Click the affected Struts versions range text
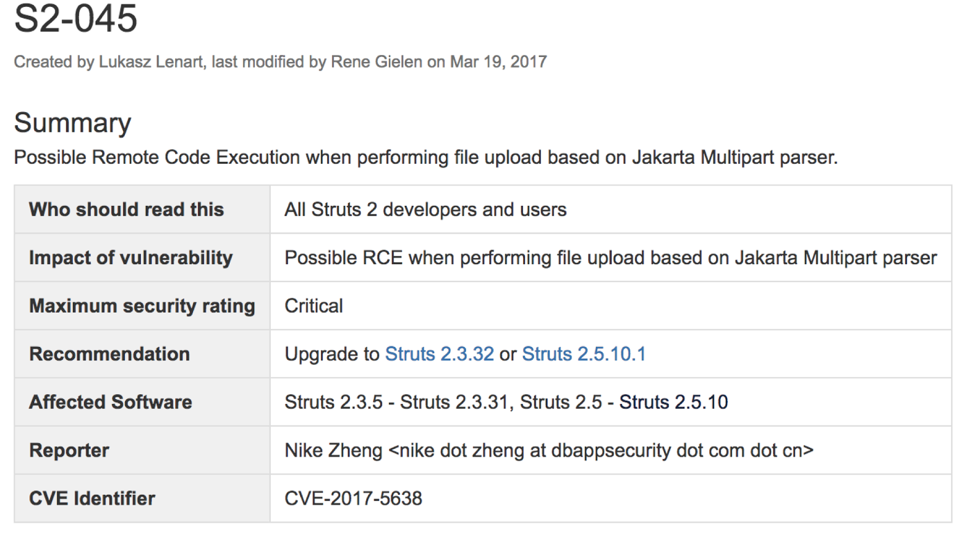The width and height of the screenshot is (980, 545). 506,402
